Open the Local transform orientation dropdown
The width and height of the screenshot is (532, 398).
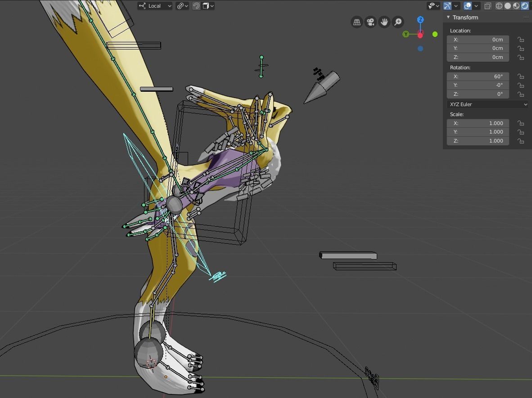(155, 6)
